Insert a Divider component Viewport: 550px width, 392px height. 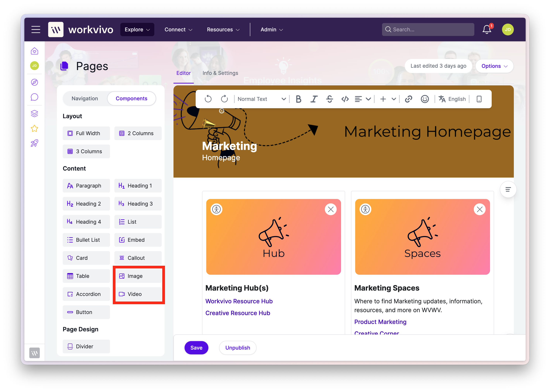coord(86,347)
